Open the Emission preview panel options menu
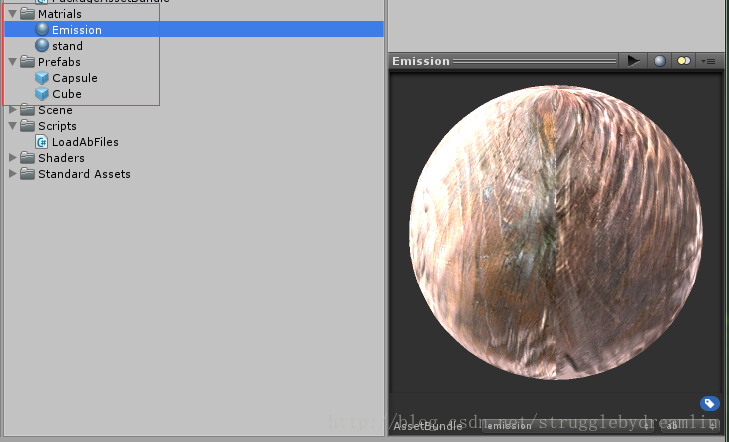 click(709, 61)
